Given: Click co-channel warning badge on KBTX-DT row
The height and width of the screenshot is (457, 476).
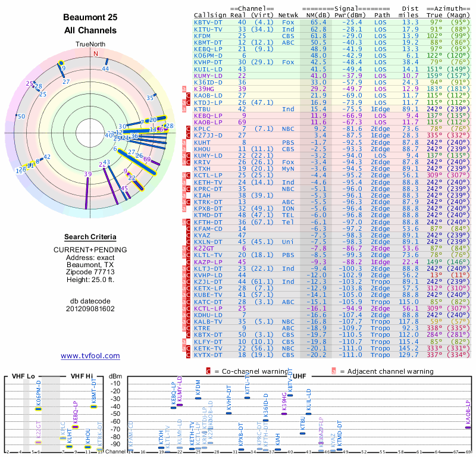Looking at the screenshot, I should 188,334.
